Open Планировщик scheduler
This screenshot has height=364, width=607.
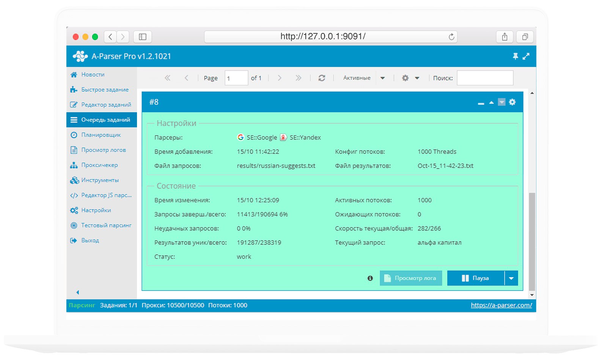pos(101,135)
